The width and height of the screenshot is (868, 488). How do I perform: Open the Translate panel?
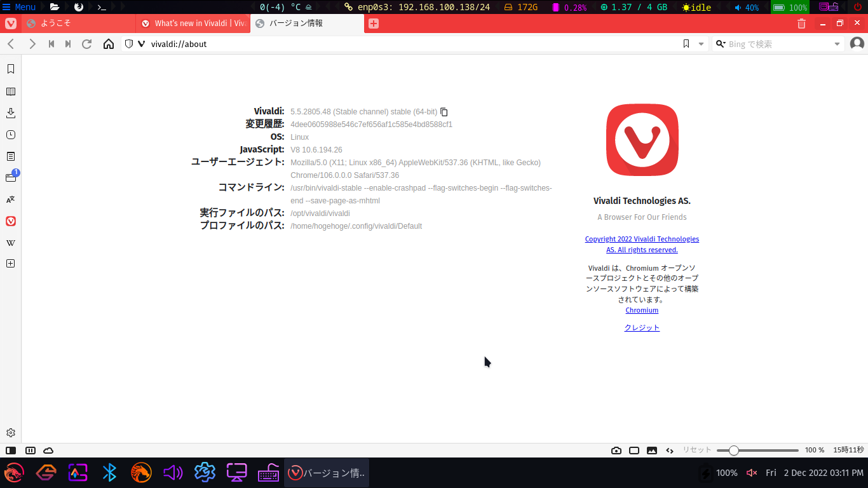(x=11, y=200)
